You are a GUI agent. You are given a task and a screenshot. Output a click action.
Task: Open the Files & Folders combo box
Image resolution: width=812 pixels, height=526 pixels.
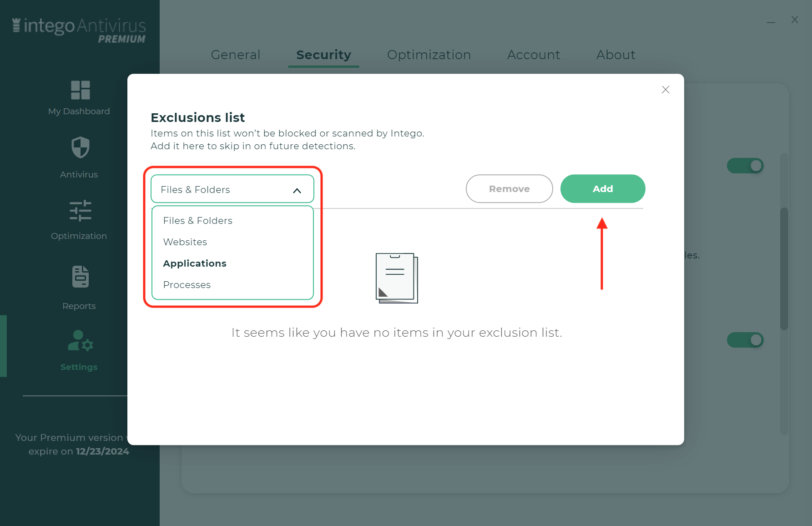pyautogui.click(x=232, y=189)
